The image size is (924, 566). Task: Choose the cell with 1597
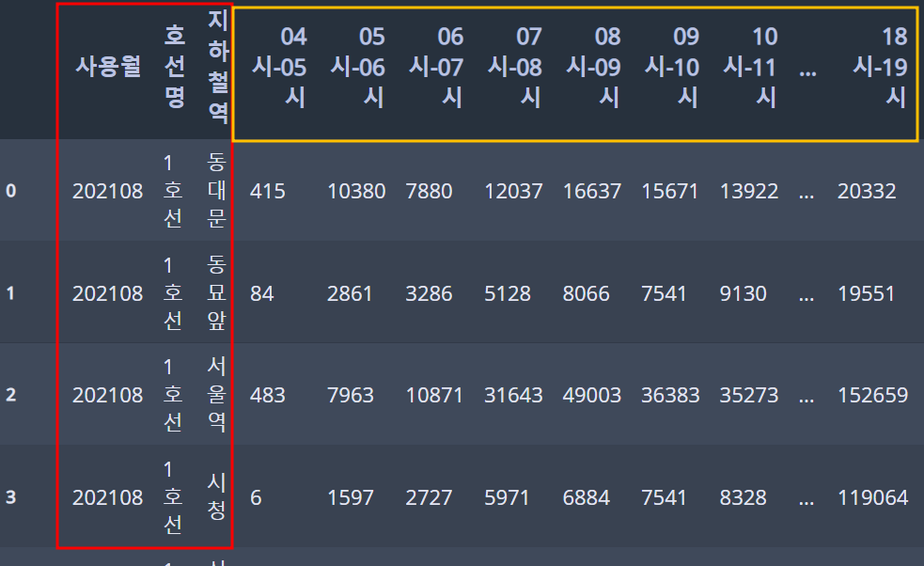point(350,497)
